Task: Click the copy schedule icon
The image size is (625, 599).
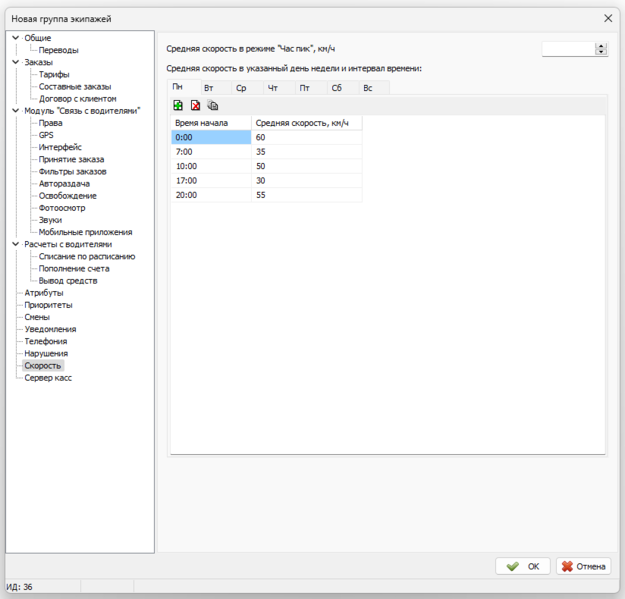Action: [212, 105]
